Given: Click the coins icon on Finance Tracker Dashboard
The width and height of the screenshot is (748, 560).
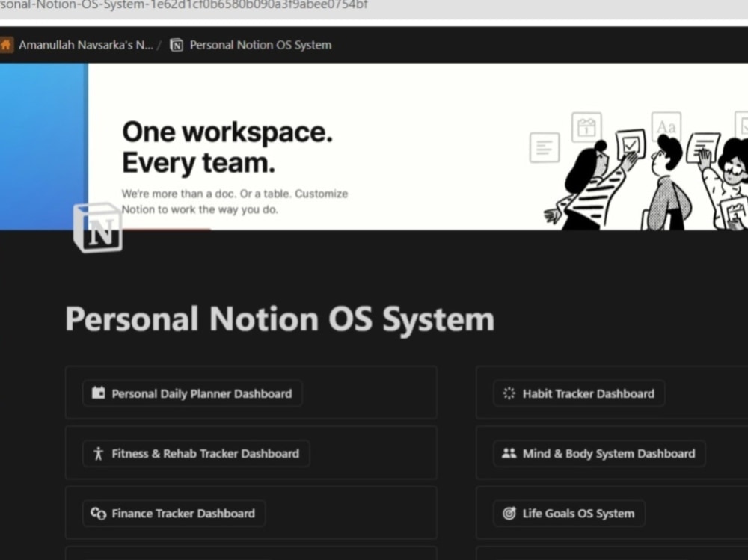Looking at the screenshot, I should point(98,514).
